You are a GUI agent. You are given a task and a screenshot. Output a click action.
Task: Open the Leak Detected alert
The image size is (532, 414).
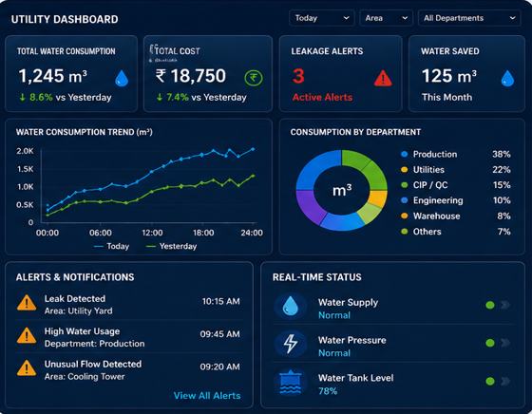pyautogui.click(x=128, y=304)
